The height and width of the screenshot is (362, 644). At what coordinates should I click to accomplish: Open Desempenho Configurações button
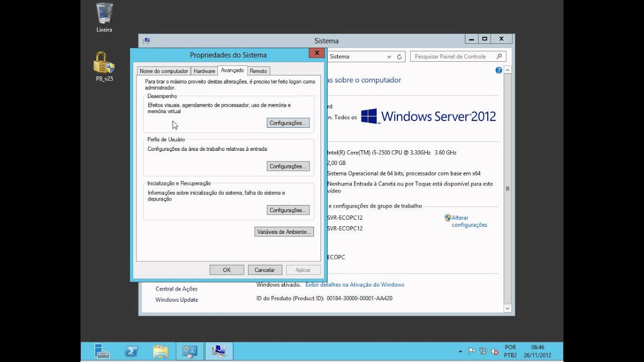point(288,123)
